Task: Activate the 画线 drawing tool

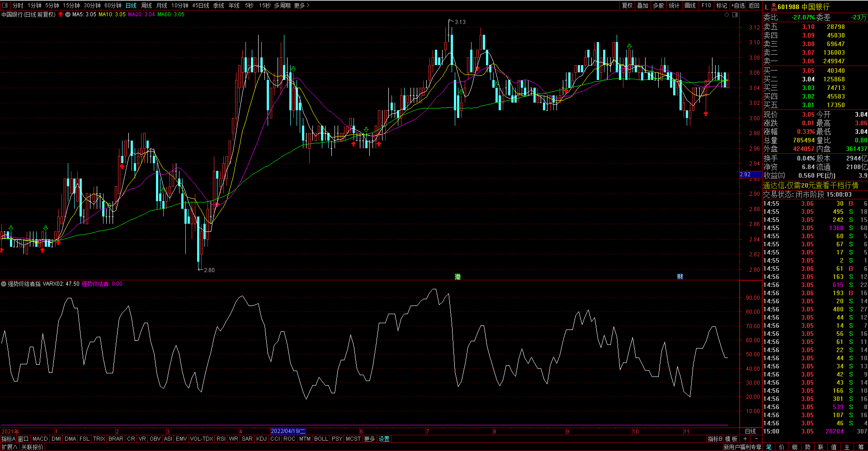Action: pyautogui.click(x=690, y=5)
